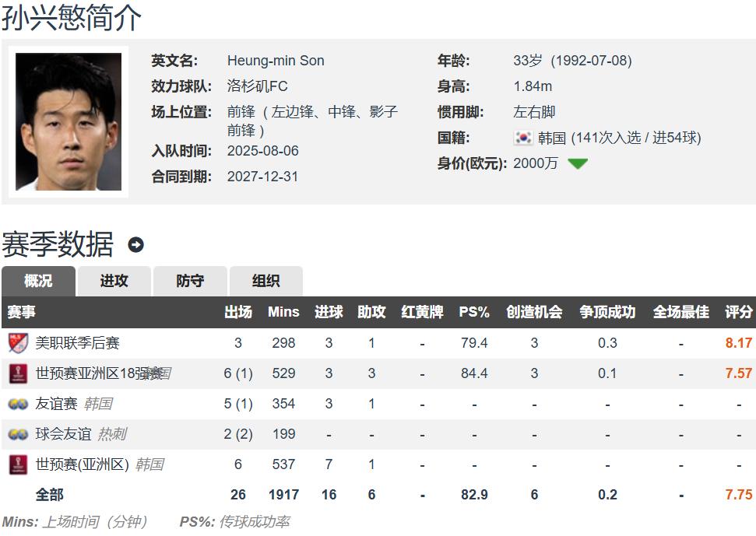Click the club friendly icon beside 球会友谊
The width and height of the screenshot is (756, 536).
18,434
